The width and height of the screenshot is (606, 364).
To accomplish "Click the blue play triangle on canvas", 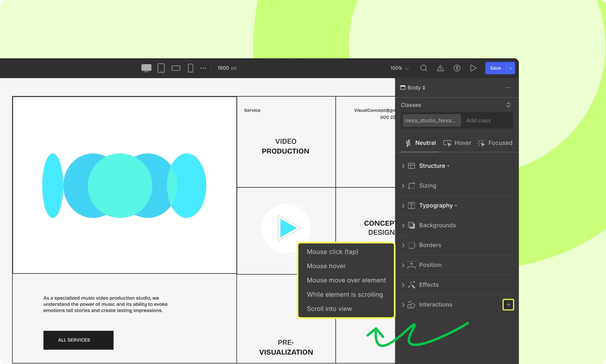I will click(x=289, y=228).
